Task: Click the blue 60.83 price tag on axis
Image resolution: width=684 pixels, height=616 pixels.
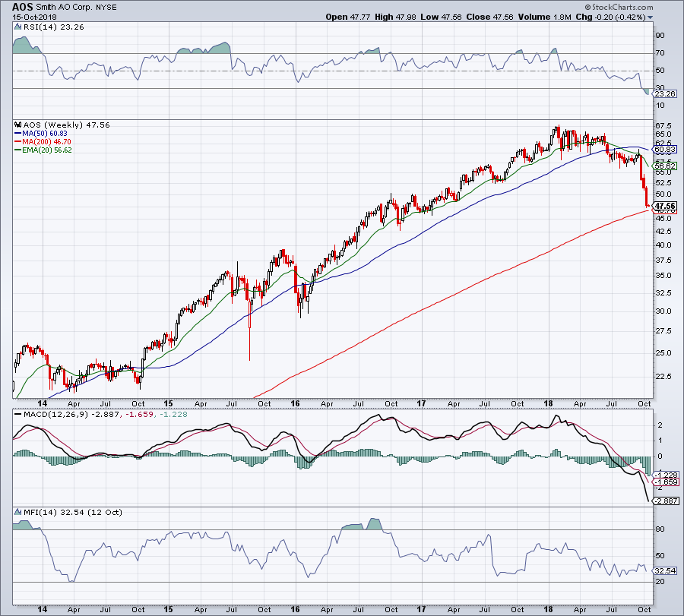Action: (x=665, y=149)
